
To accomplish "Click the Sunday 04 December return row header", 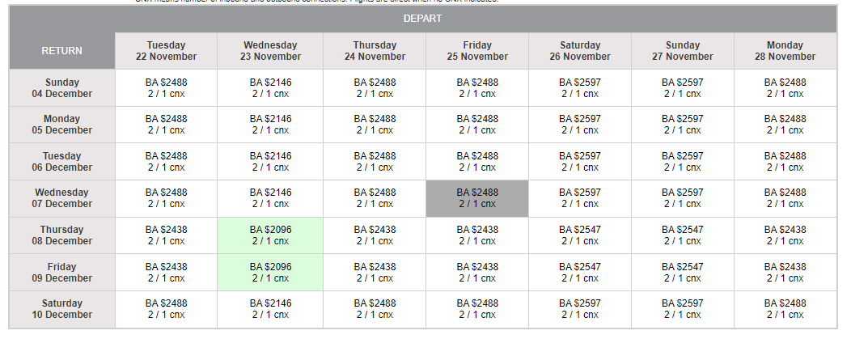I will coord(62,88).
